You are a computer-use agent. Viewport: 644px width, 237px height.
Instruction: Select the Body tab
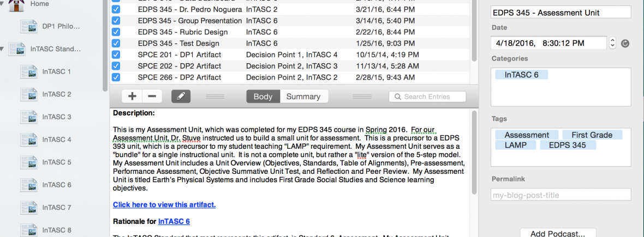[263, 96]
